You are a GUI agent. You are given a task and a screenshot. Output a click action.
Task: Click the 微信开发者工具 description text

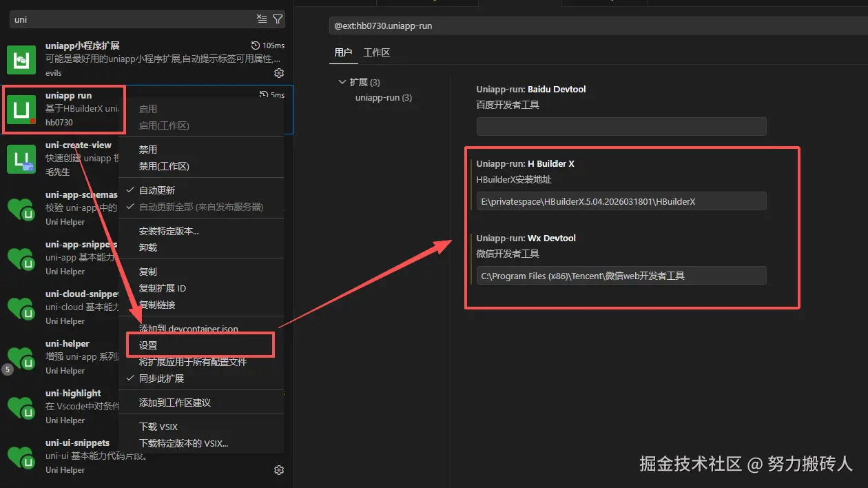click(508, 254)
